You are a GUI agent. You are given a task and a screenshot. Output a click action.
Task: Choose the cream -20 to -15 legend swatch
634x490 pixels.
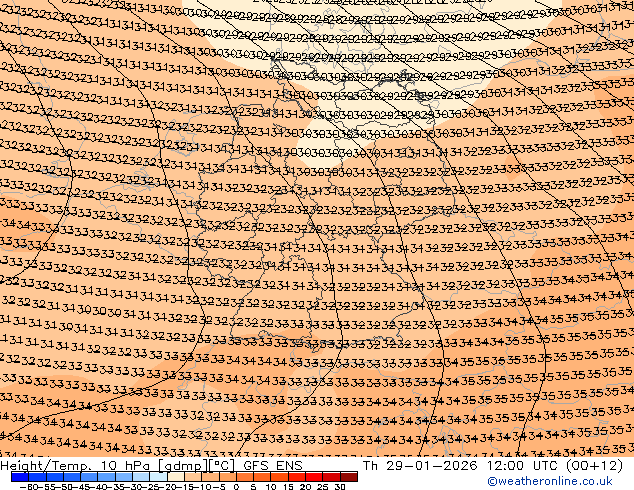pos(175,477)
